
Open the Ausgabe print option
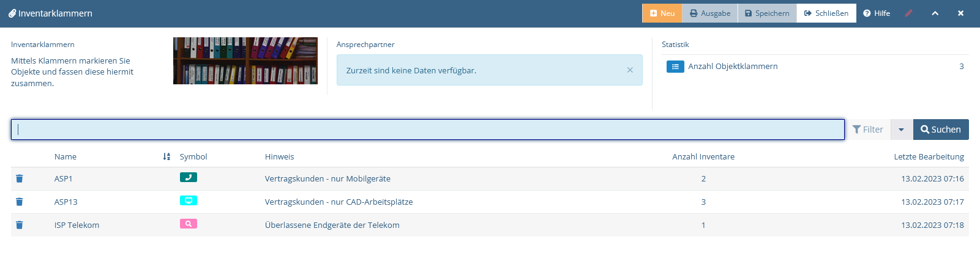coord(710,13)
